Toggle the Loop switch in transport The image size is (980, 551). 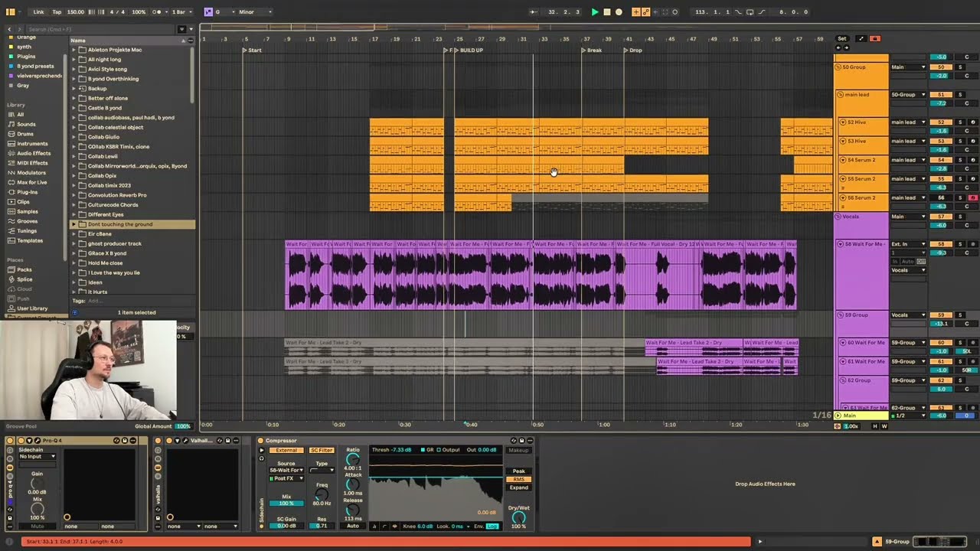pos(750,12)
